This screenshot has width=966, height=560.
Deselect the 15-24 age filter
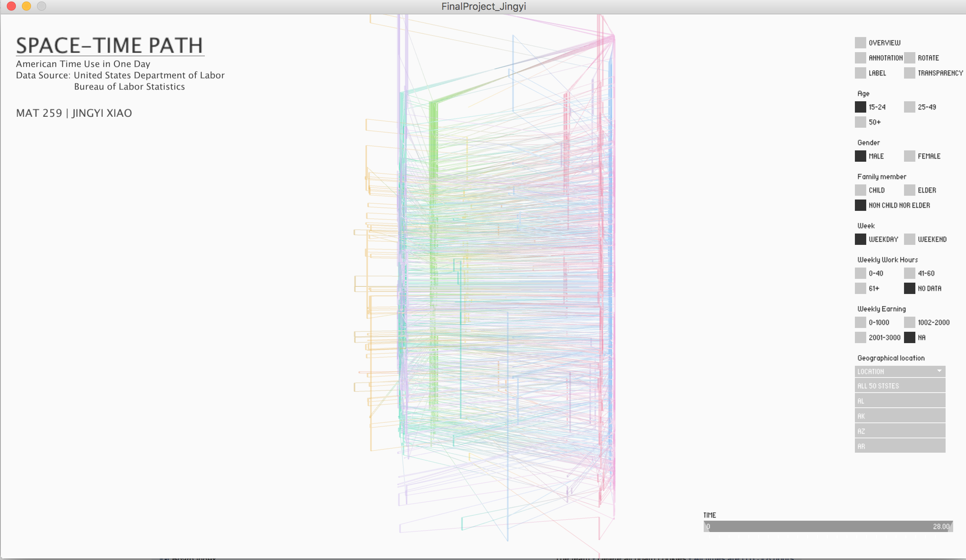(x=860, y=107)
